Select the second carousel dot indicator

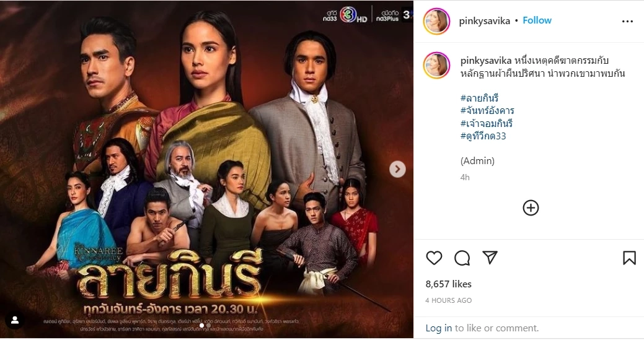[x=208, y=325]
